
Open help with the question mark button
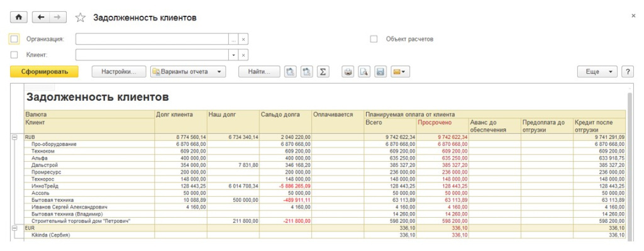[x=627, y=72]
